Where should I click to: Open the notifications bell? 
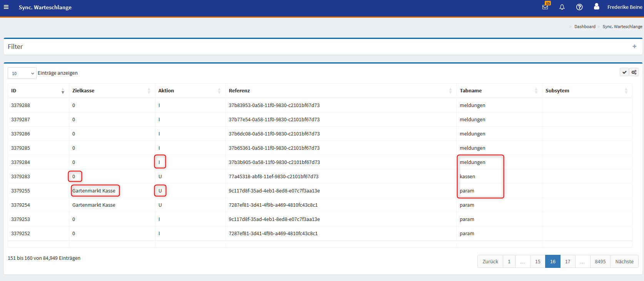pos(562,7)
